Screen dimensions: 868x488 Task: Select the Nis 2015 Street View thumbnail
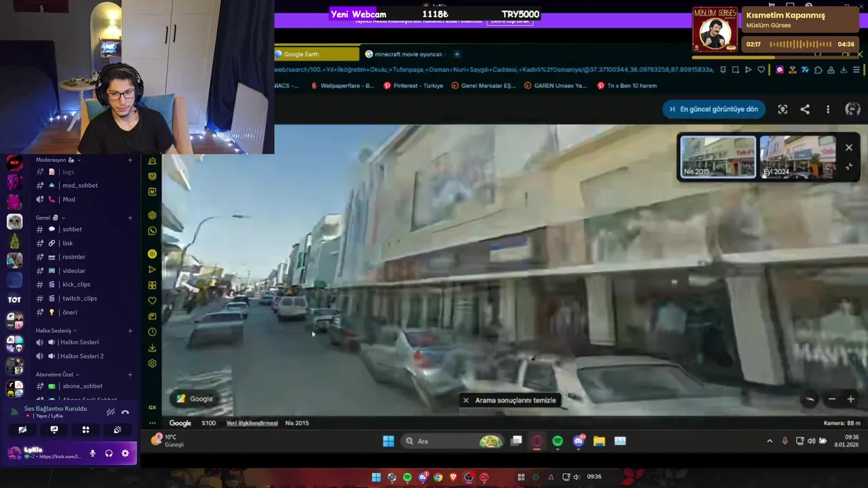[x=718, y=157]
